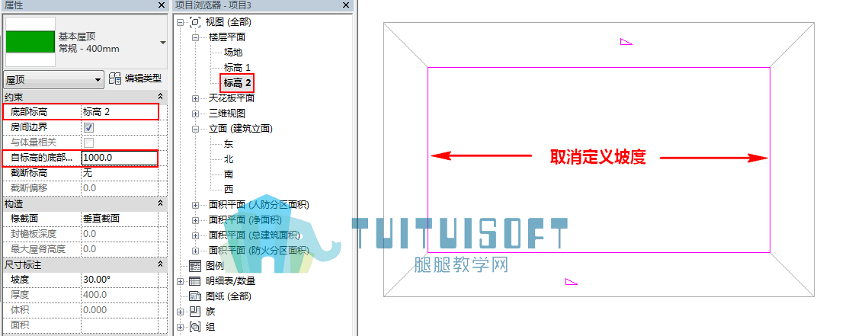The height and width of the screenshot is (336, 868).
Task: Open the 北 elevation view
Action: coord(229,159)
